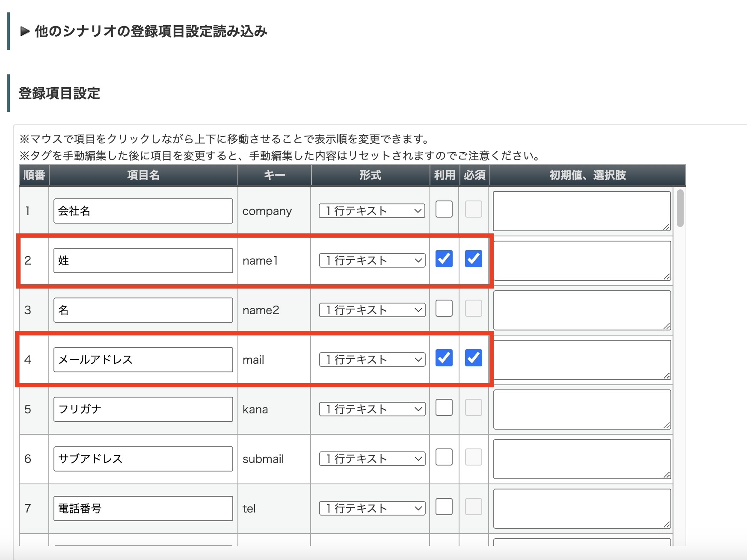Click the 会社名 item name field

143,211
